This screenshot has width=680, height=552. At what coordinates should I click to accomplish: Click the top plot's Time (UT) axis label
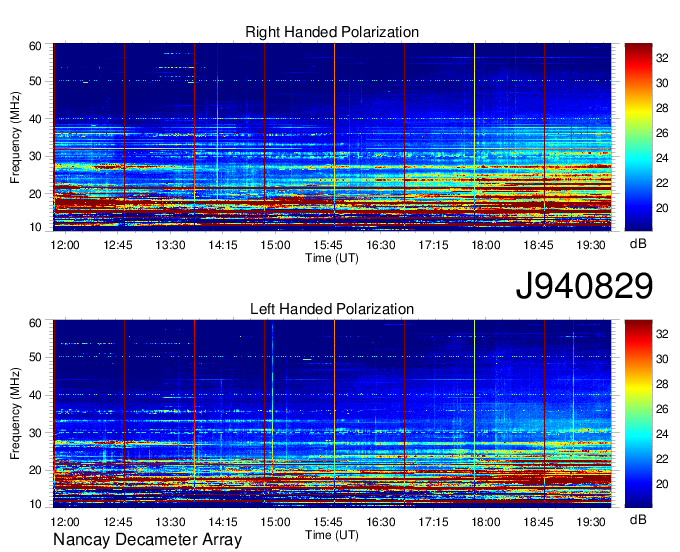click(332, 258)
